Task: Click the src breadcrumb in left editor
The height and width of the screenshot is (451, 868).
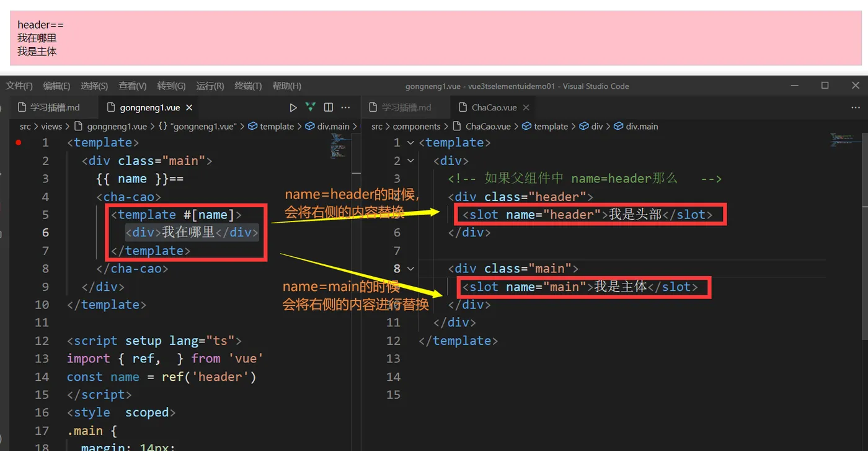Action: point(25,126)
